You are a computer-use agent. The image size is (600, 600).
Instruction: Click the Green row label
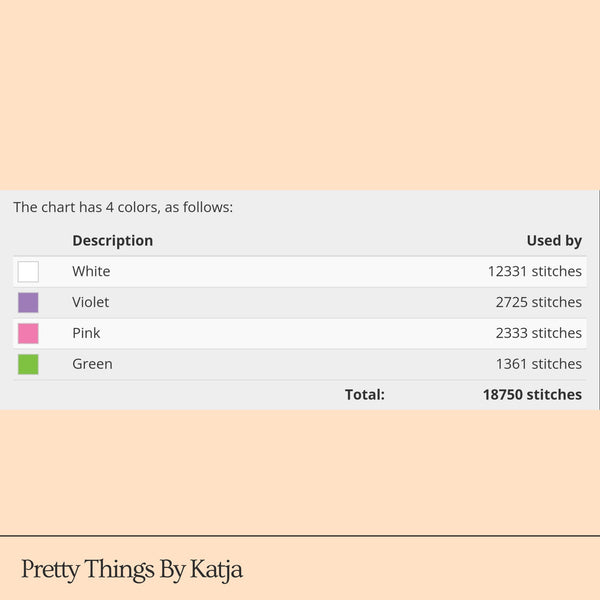(x=92, y=364)
